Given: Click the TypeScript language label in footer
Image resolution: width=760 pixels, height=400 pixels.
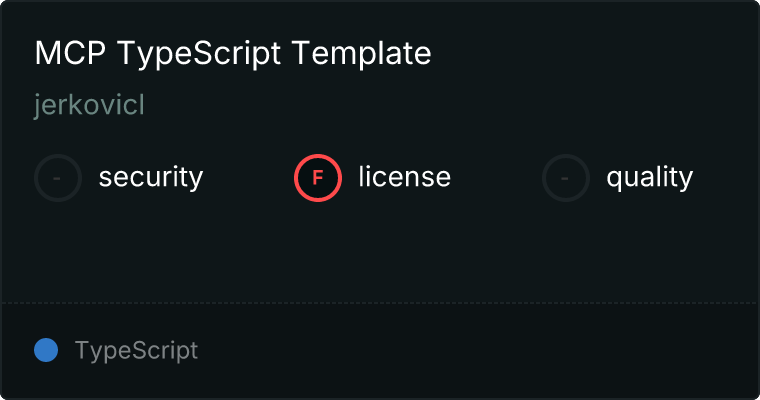Looking at the screenshot, I should click(136, 351).
